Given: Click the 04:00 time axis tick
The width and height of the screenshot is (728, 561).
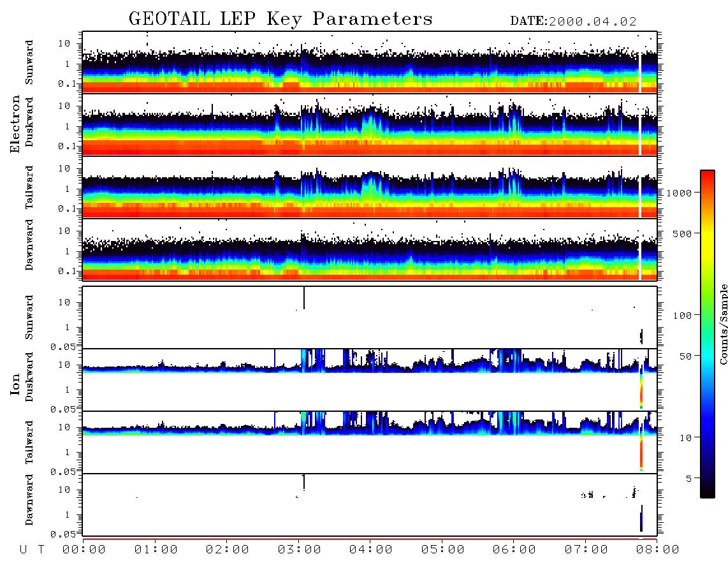Looking at the screenshot, I should pos(371,550).
